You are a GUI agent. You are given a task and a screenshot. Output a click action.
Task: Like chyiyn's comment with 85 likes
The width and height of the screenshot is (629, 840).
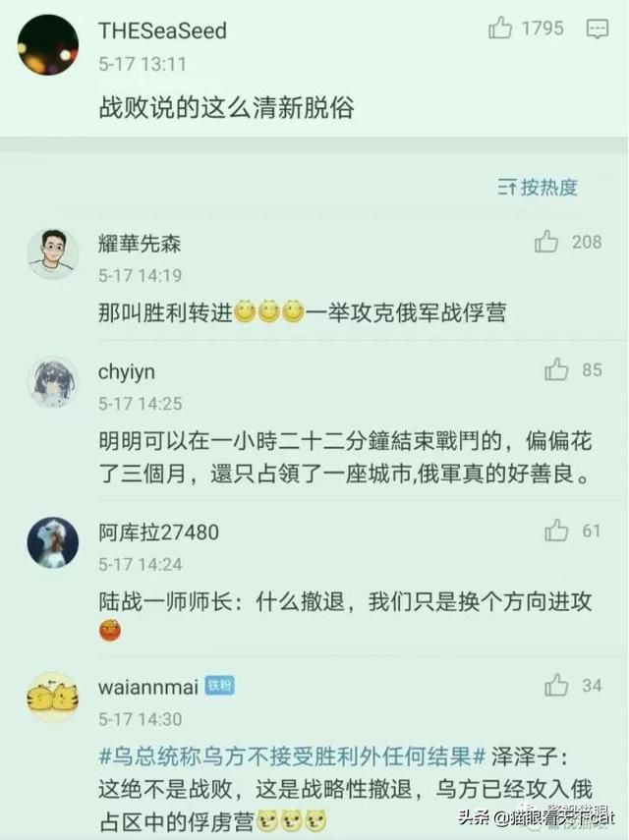[x=556, y=369]
